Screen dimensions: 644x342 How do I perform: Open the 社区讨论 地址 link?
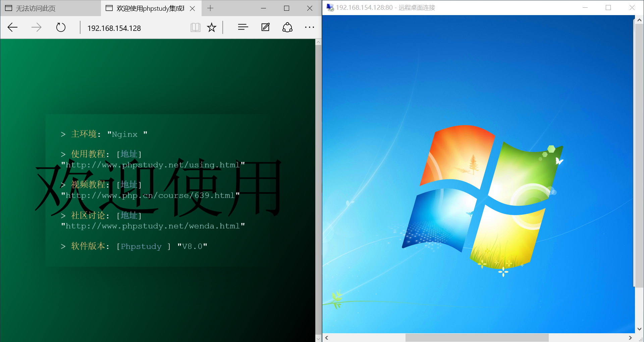129,215
